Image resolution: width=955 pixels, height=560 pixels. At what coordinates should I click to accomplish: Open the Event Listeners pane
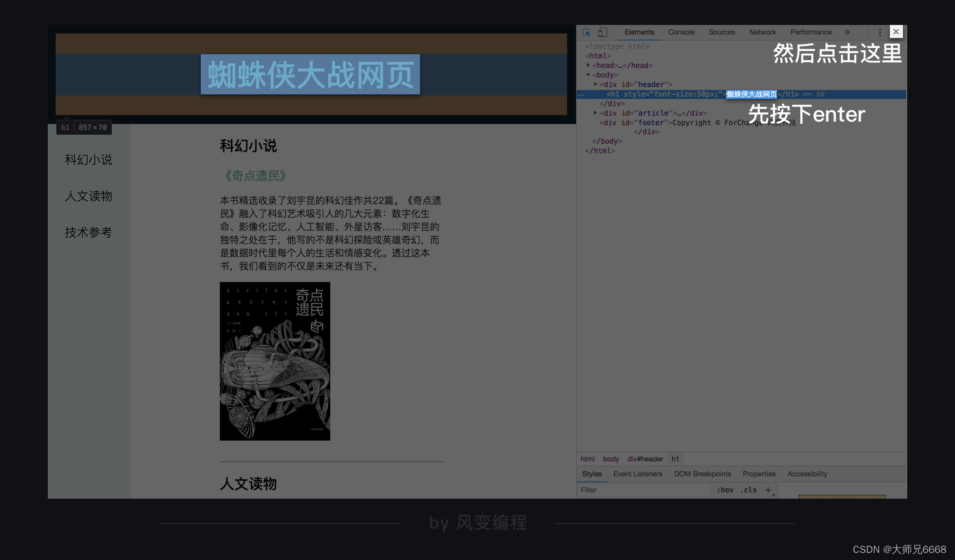pos(638,474)
